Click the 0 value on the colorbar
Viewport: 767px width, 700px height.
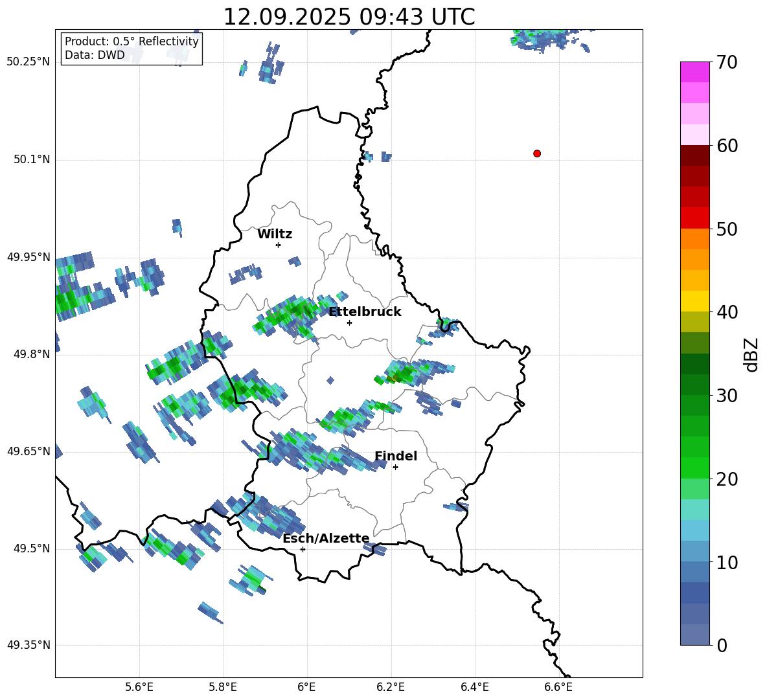pyautogui.click(x=722, y=645)
